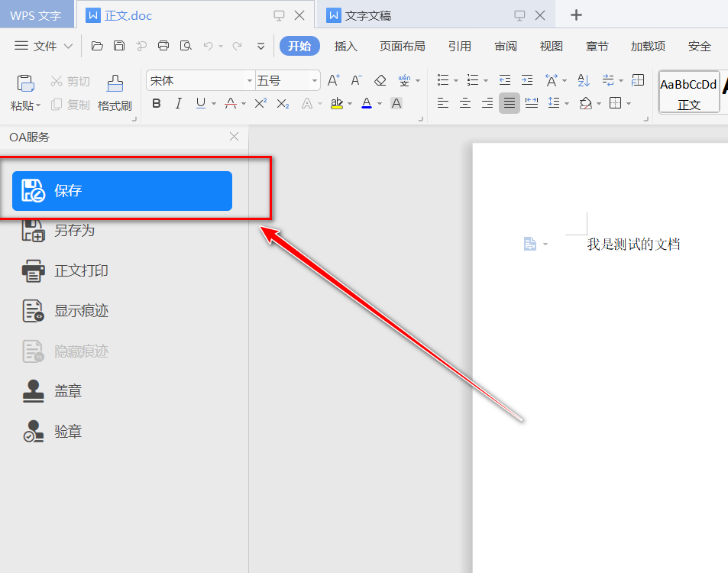
Task: Enable superscript formatting
Action: [x=260, y=103]
